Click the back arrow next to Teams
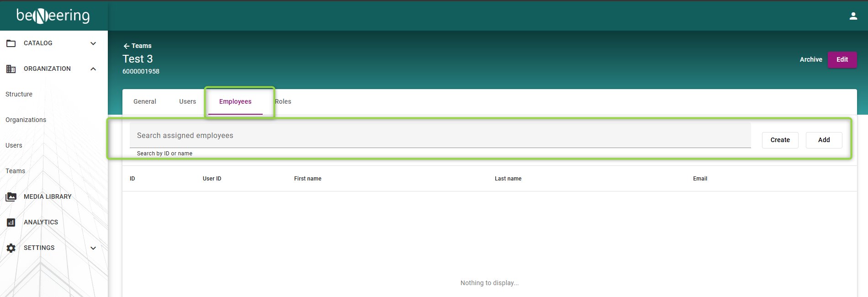 [127, 46]
